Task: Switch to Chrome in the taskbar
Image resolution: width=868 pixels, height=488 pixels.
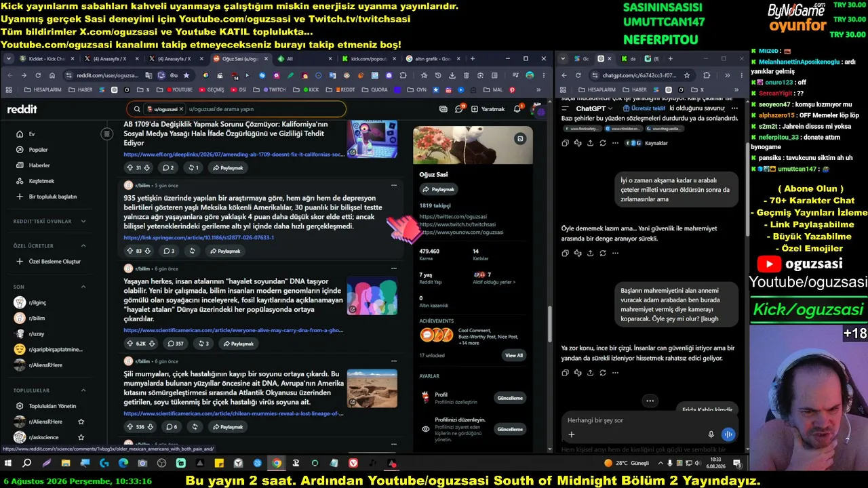Action: [277, 464]
